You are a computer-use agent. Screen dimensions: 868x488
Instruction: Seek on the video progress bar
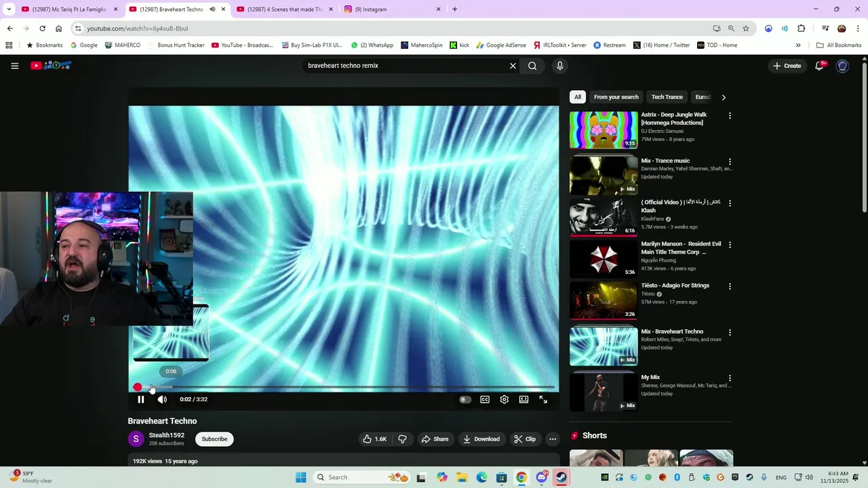coord(344,387)
